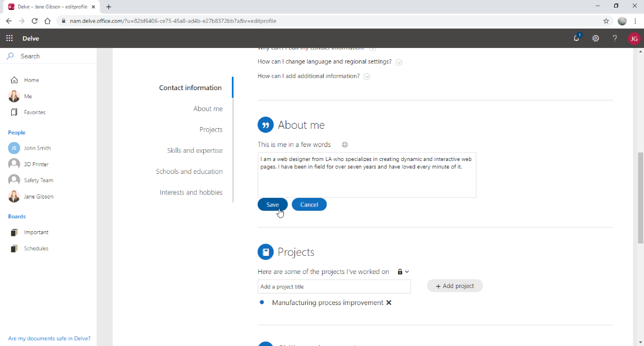
Task: Open Delve help via question mark icon
Action: 614,38
